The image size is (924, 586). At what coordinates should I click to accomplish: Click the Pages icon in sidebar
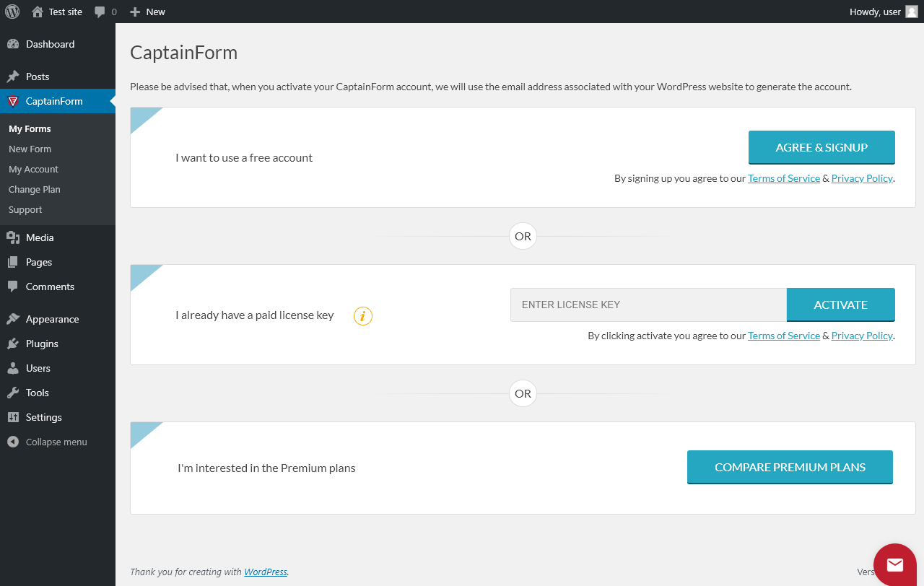pyautogui.click(x=13, y=262)
